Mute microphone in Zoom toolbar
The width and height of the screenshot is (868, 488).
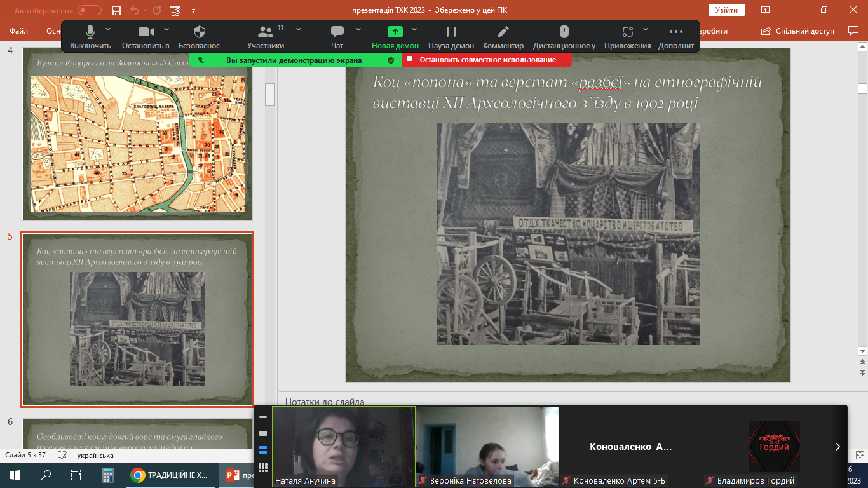[90, 32]
